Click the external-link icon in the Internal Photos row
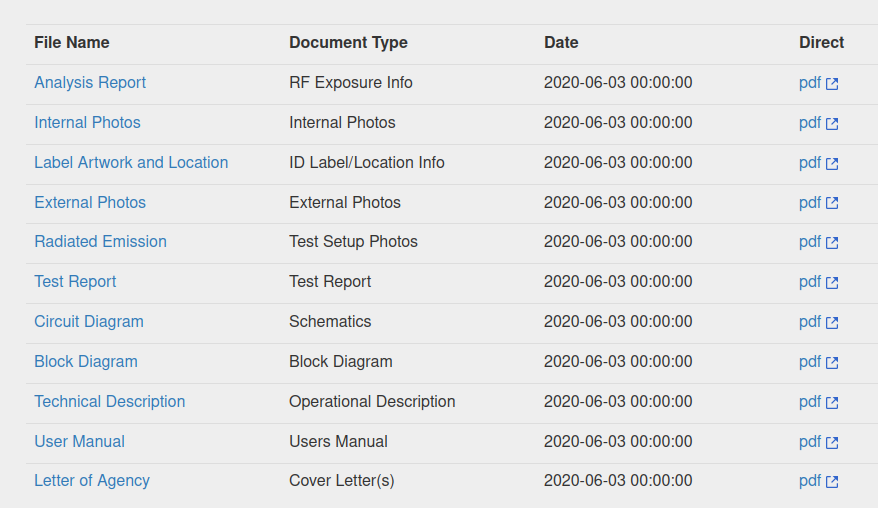The height and width of the screenshot is (508, 878). coord(832,123)
